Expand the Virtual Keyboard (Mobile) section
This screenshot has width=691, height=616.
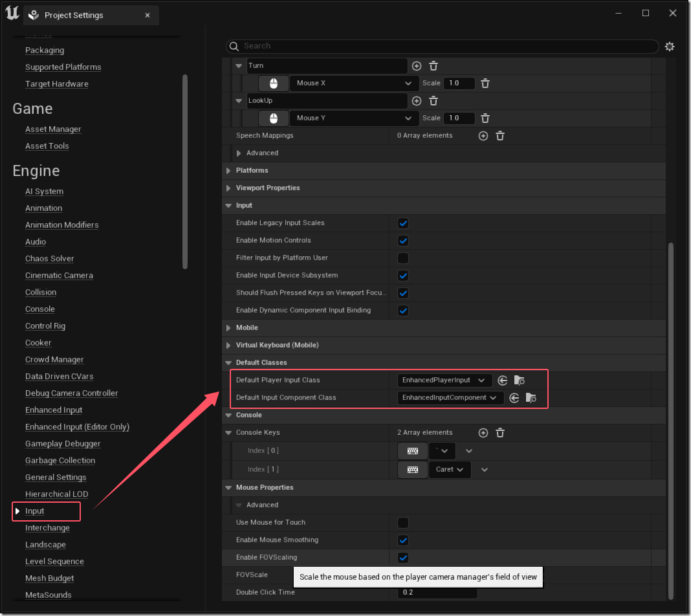[228, 345]
